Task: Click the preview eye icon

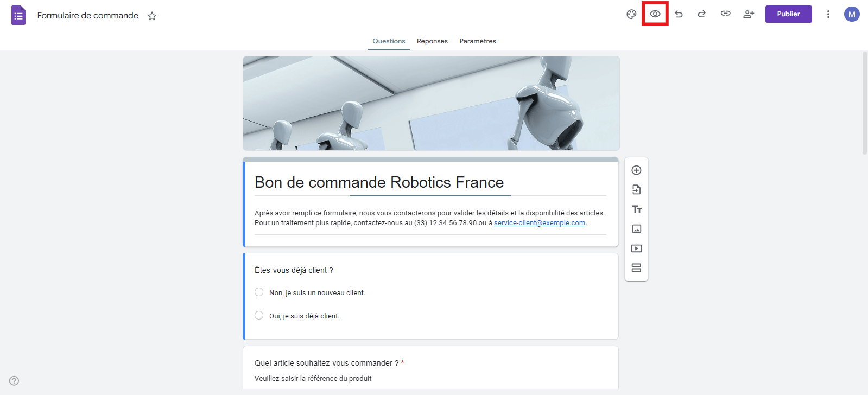Action: [655, 14]
